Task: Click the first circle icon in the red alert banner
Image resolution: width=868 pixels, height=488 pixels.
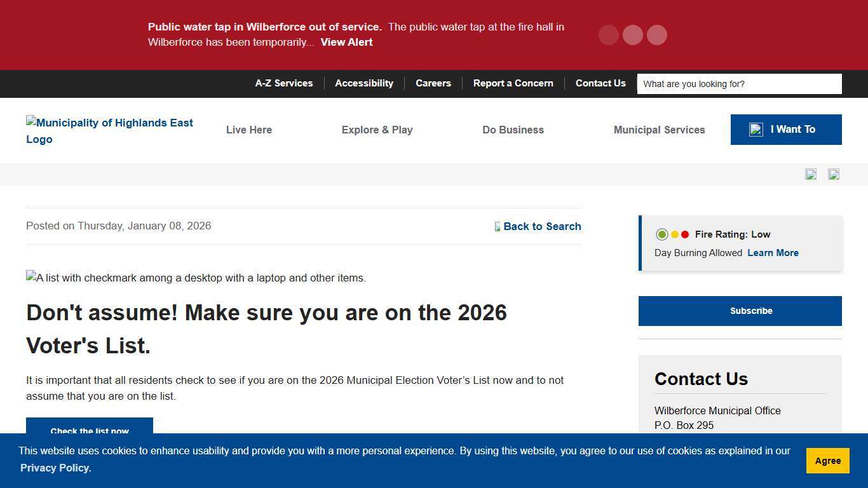Action: pyautogui.click(x=608, y=35)
